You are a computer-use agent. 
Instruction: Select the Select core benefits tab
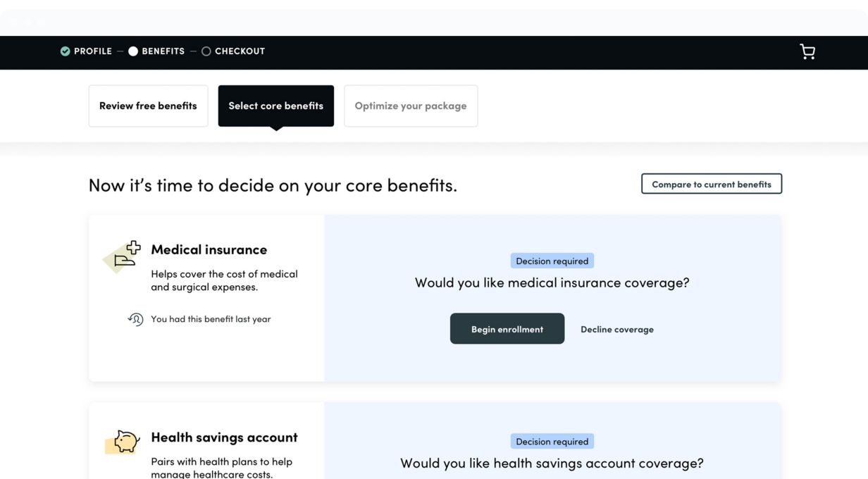pyautogui.click(x=275, y=106)
